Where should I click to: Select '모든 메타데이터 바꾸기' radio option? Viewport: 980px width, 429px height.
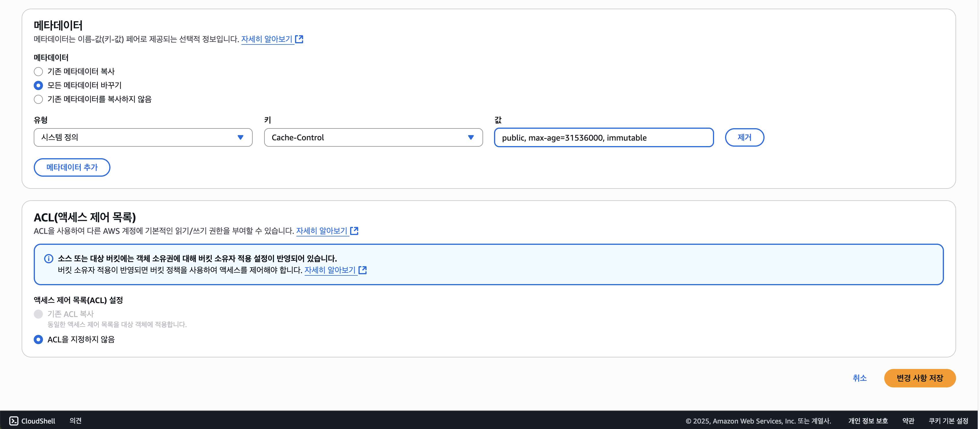(38, 85)
